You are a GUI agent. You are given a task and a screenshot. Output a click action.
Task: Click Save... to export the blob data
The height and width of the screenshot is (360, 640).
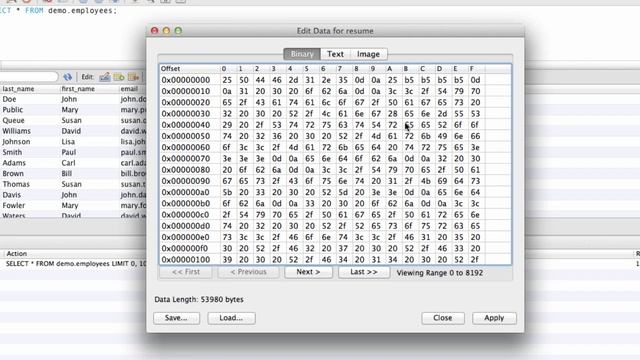click(176, 318)
